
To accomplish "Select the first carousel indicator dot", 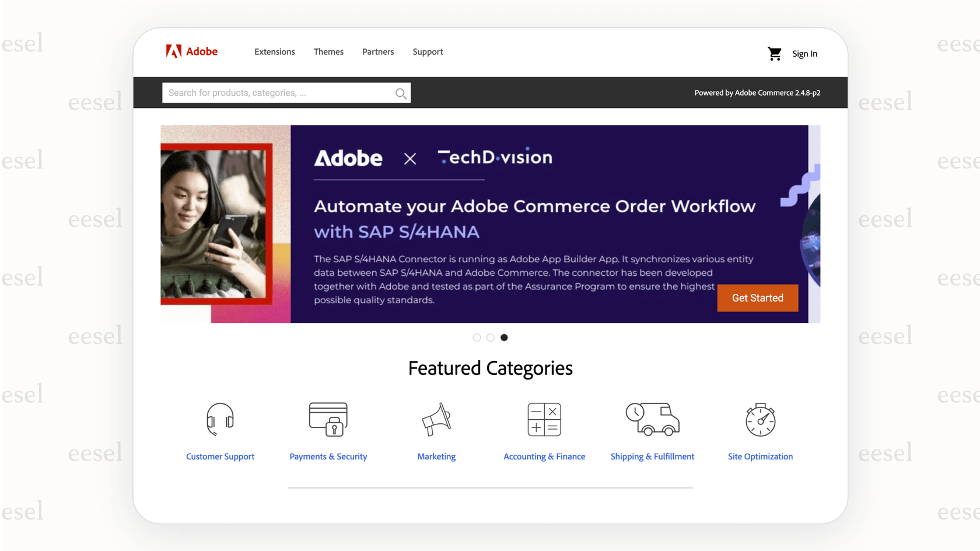I will click(477, 338).
